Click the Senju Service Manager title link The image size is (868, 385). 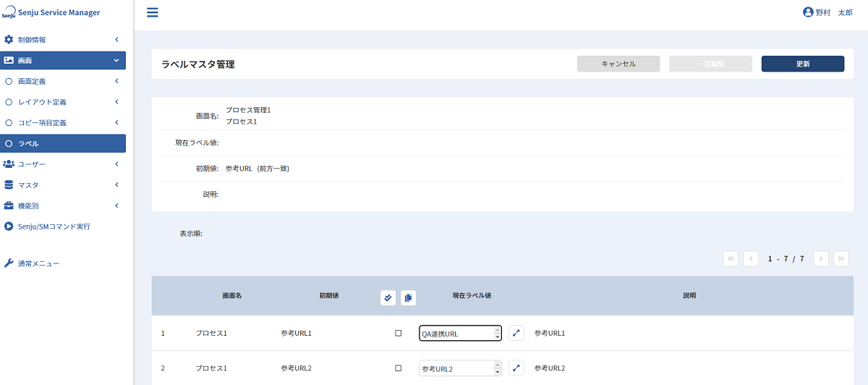[58, 12]
